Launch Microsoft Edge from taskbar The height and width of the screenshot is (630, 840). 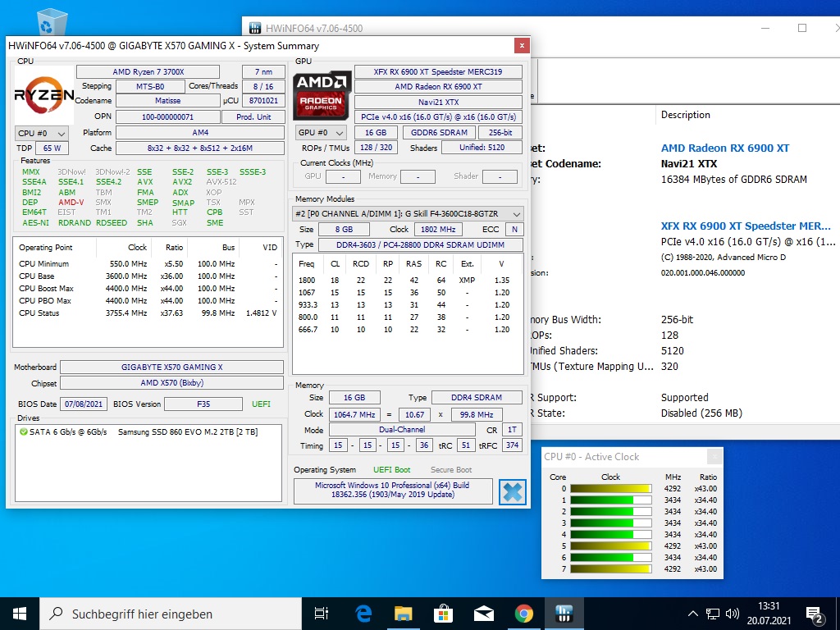[x=363, y=614]
